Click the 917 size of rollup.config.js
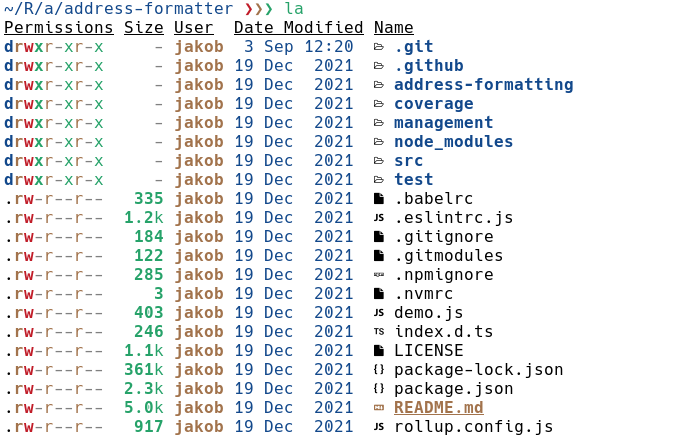Screen dimensions: 684x438 [148, 427]
